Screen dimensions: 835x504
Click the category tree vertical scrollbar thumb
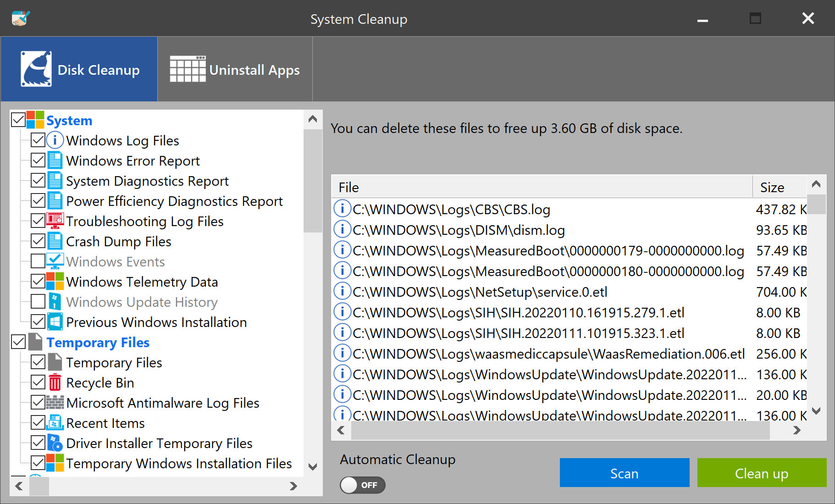(313, 181)
